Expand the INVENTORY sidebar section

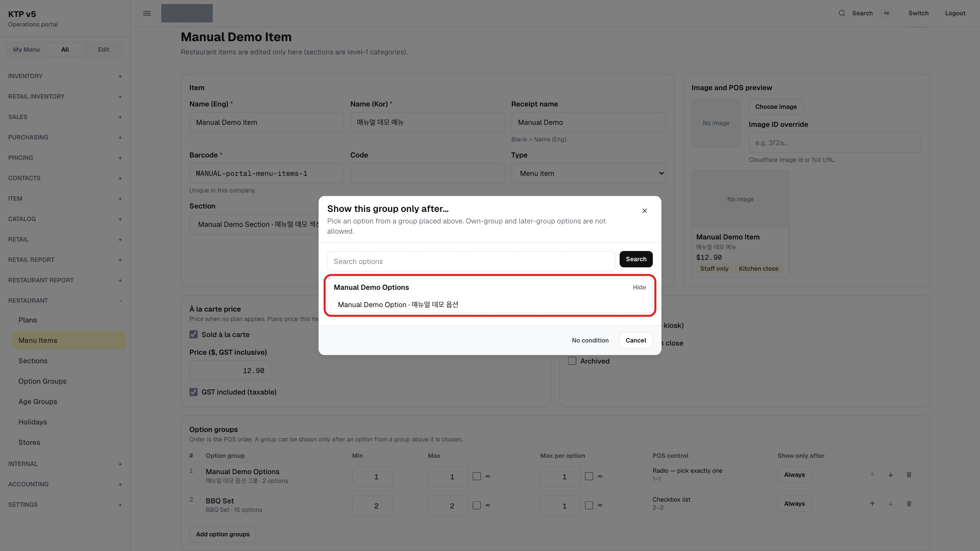pyautogui.click(x=65, y=76)
